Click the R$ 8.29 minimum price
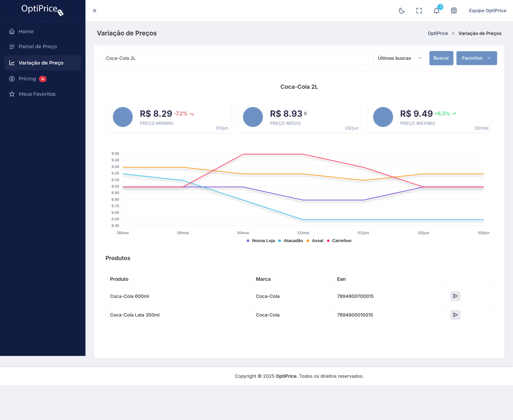513x420 pixels. click(x=156, y=113)
